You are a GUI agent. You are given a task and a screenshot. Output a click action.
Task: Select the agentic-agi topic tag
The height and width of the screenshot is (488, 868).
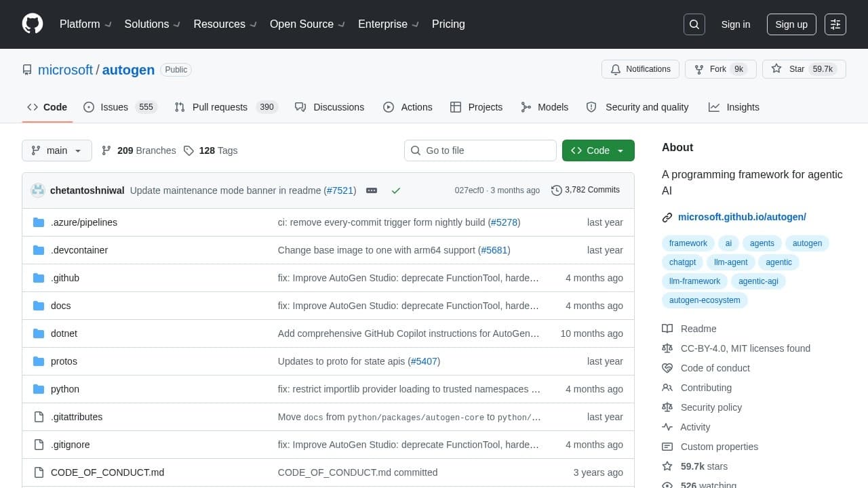(758, 281)
